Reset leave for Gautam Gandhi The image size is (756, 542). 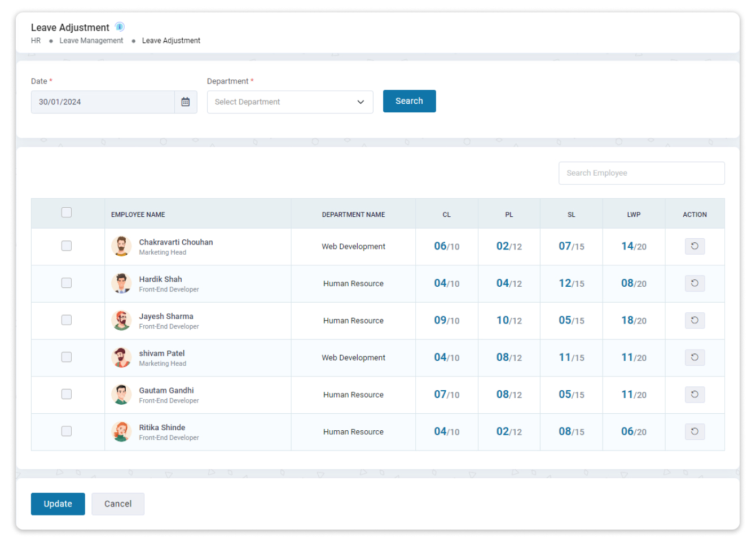coord(695,395)
